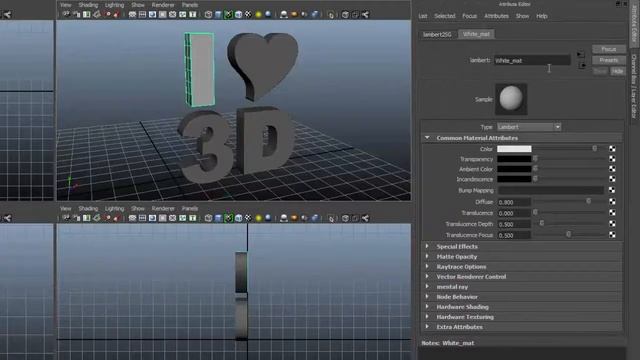Click the Image Plane icon in perspective viewport toolbar

pyautogui.click(x=97, y=15)
